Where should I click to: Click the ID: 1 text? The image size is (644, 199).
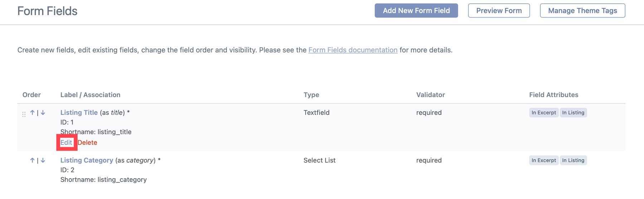tap(67, 122)
